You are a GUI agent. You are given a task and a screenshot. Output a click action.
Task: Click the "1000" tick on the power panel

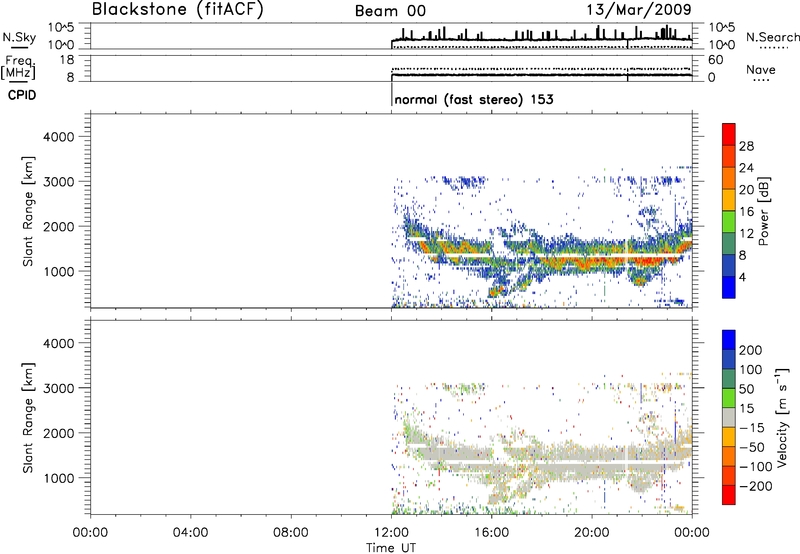[60, 271]
